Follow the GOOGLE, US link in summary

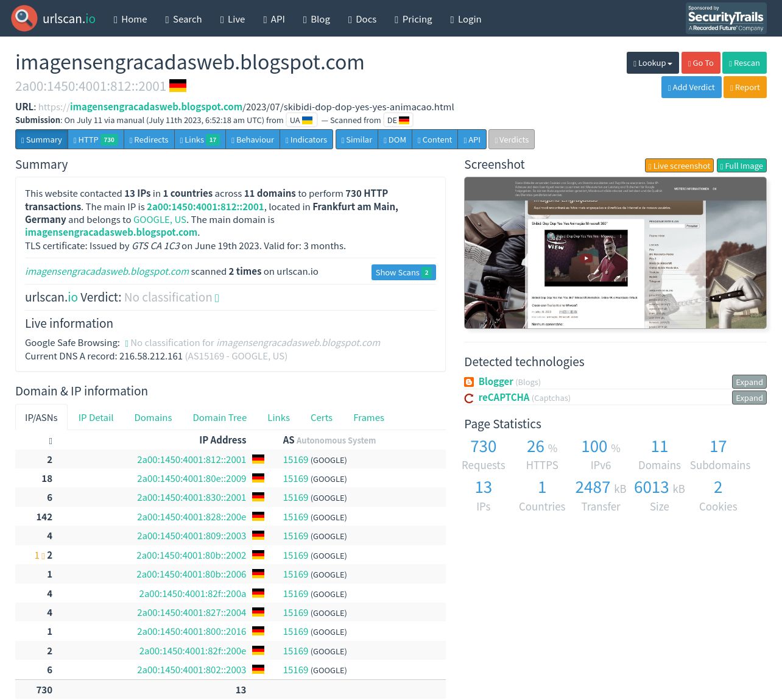click(160, 219)
